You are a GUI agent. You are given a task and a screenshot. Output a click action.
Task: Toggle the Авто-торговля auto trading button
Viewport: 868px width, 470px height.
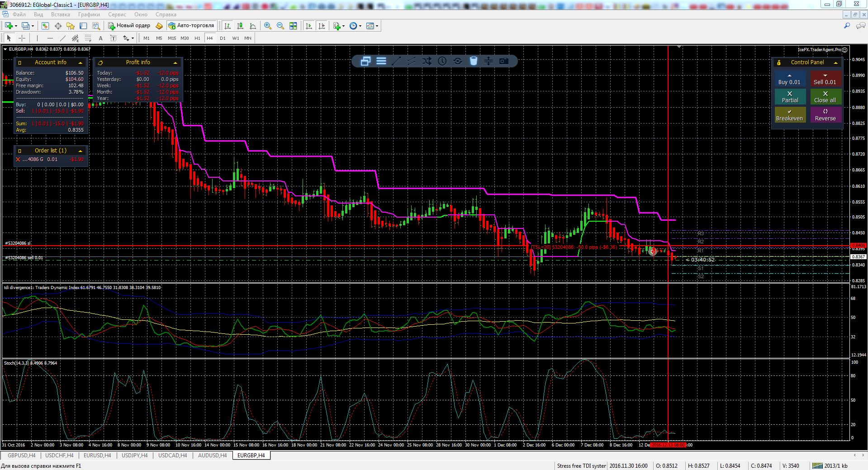click(191, 26)
